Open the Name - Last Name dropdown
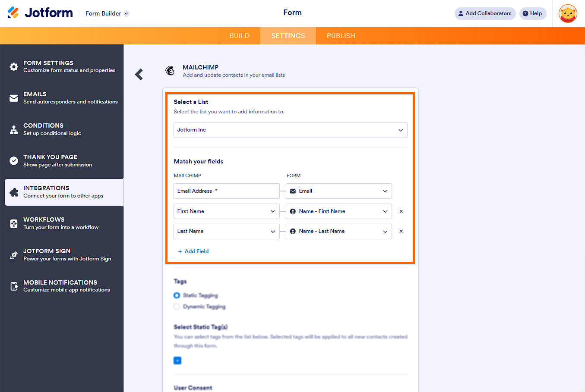Viewport: 585px width, 392px height. coord(338,232)
